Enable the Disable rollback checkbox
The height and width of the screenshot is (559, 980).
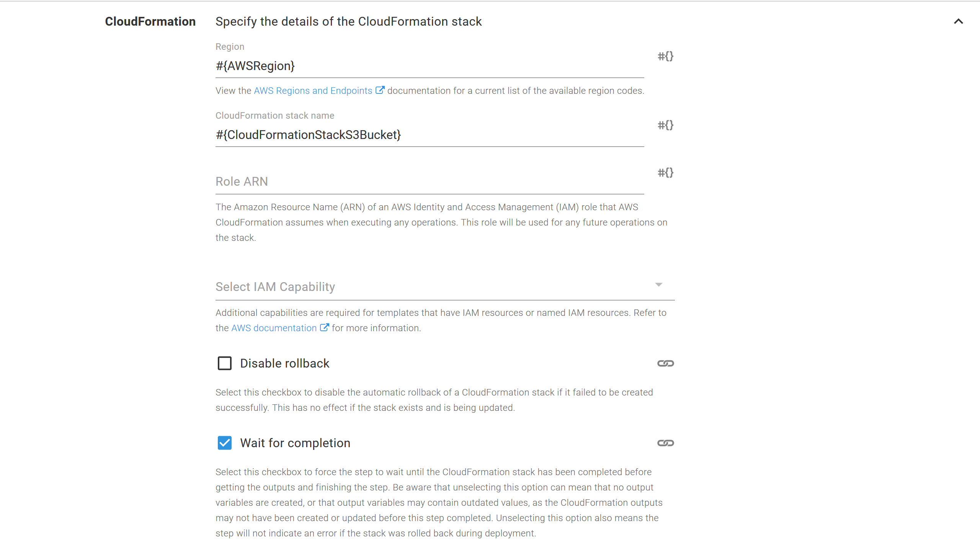point(225,363)
